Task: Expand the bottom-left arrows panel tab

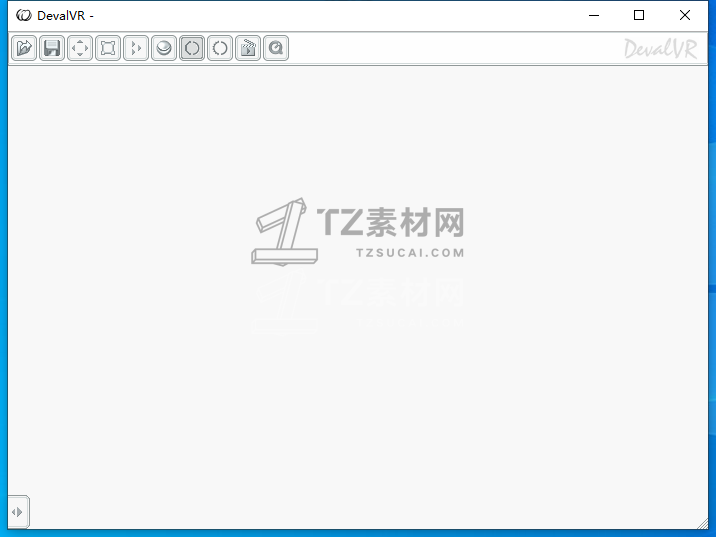Action: pyautogui.click(x=18, y=512)
